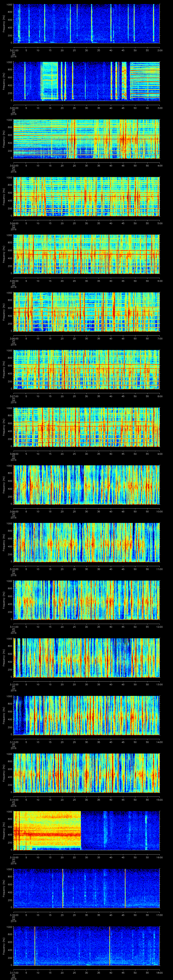Image resolution: width=173 pixels, height=980 pixels.
Task: Click the 17:00 end-of-axis label
Action: (159, 915)
